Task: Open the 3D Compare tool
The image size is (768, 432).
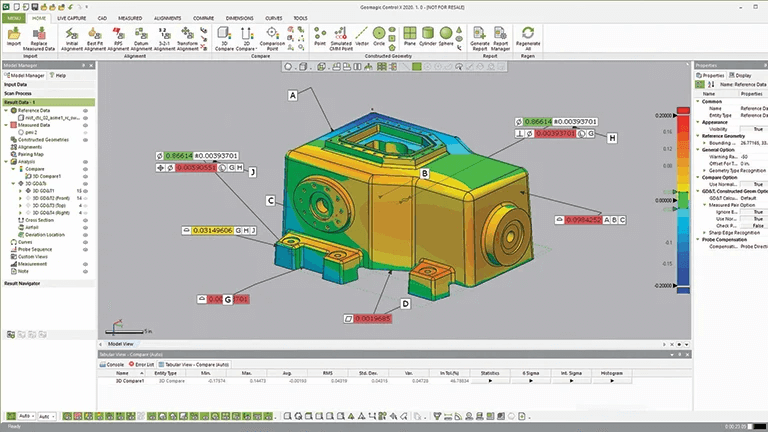Action: click(226, 35)
